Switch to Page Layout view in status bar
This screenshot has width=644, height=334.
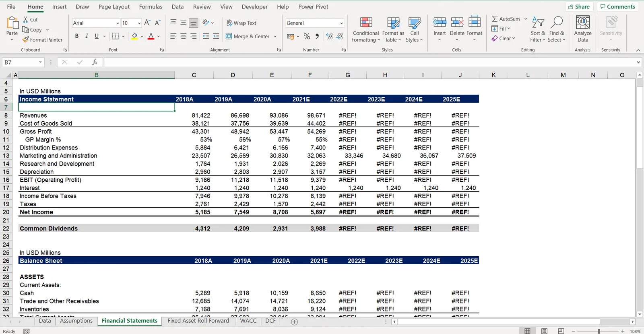click(x=544, y=331)
